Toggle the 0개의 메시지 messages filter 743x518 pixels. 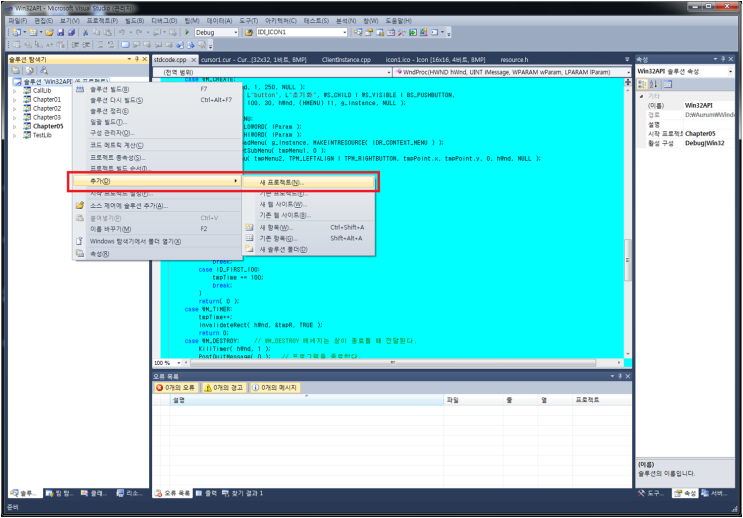(275, 388)
